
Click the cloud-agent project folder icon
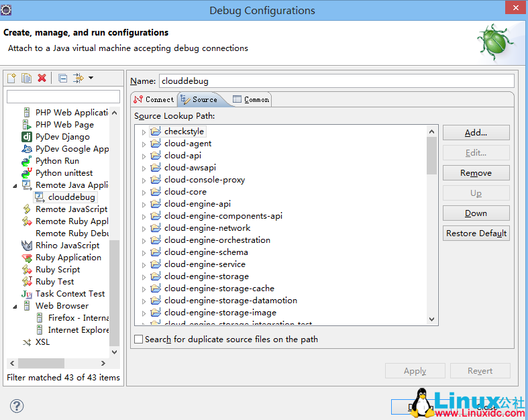[x=156, y=143]
